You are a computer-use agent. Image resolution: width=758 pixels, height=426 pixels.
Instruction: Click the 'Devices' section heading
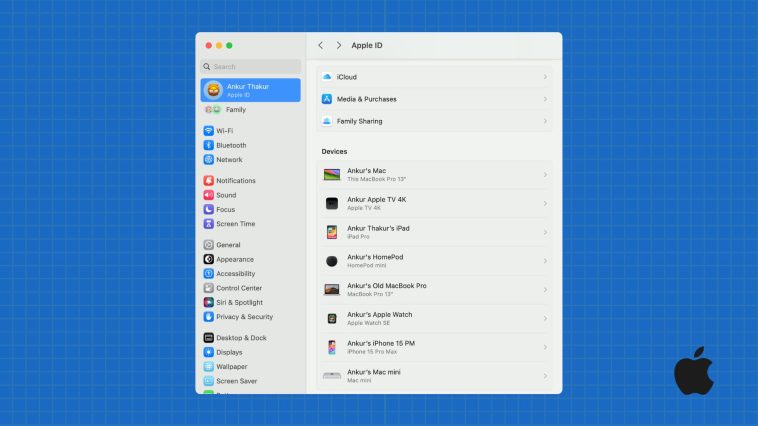pyautogui.click(x=335, y=151)
